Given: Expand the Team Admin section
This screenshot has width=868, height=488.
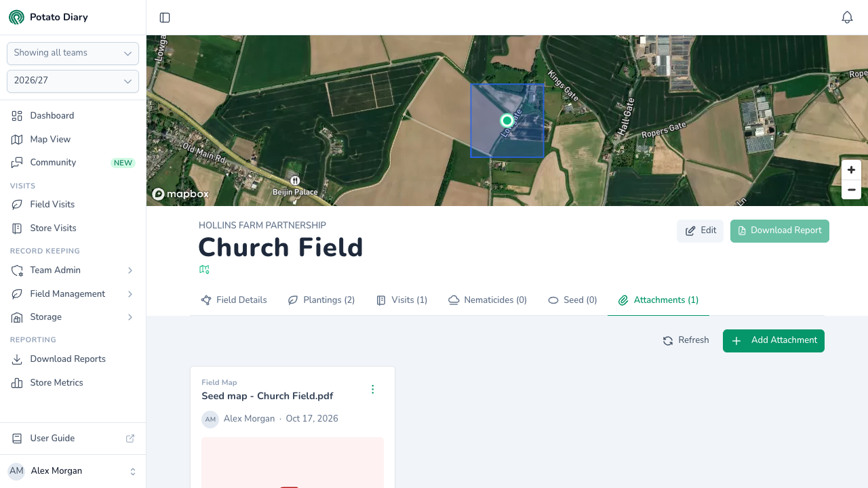Looking at the screenshot, I should click(x=73, y=270).
